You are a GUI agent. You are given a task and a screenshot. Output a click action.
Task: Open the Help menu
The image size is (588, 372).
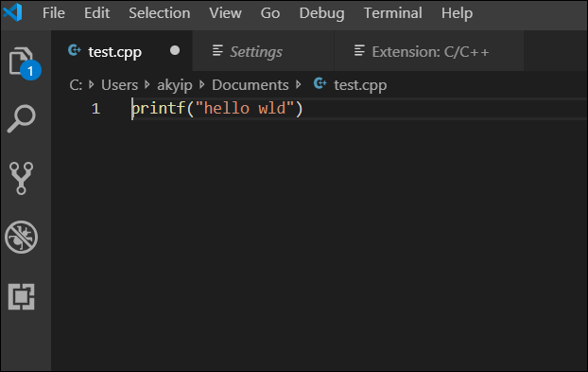coord(457,13)
